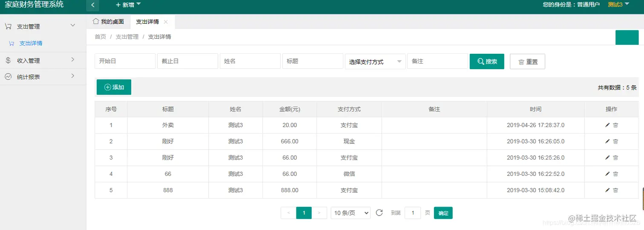
Task: Delete the 888 row trash icon
Action: click(x=615, y=190)
